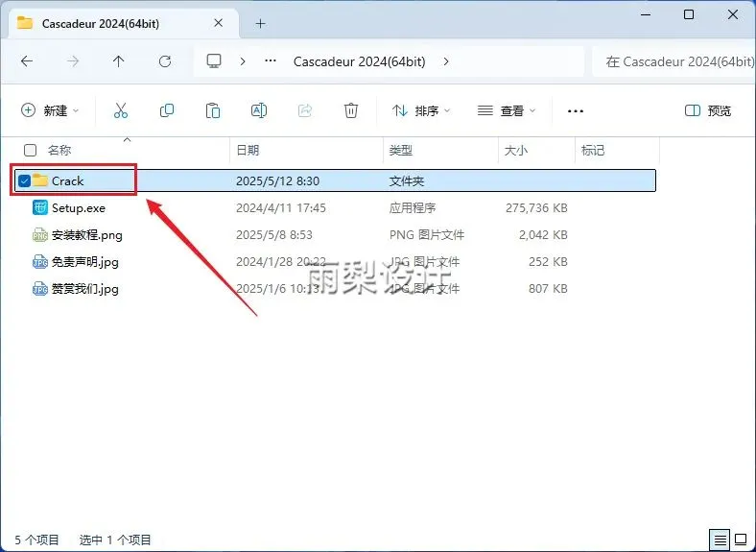Image resolution: width=756 pixels, height=552 pixels.
Task: Click the Delete trash can icon
Action: click(351, 110)
